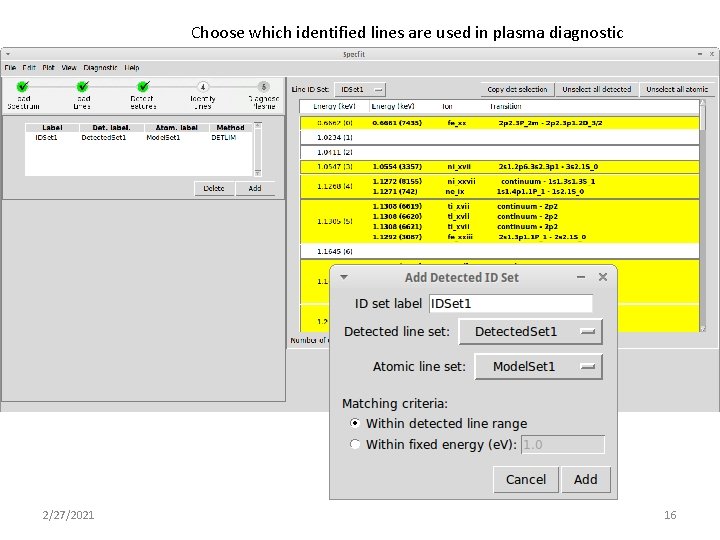Click the Load Spectrum step checkmark icon

22,86
